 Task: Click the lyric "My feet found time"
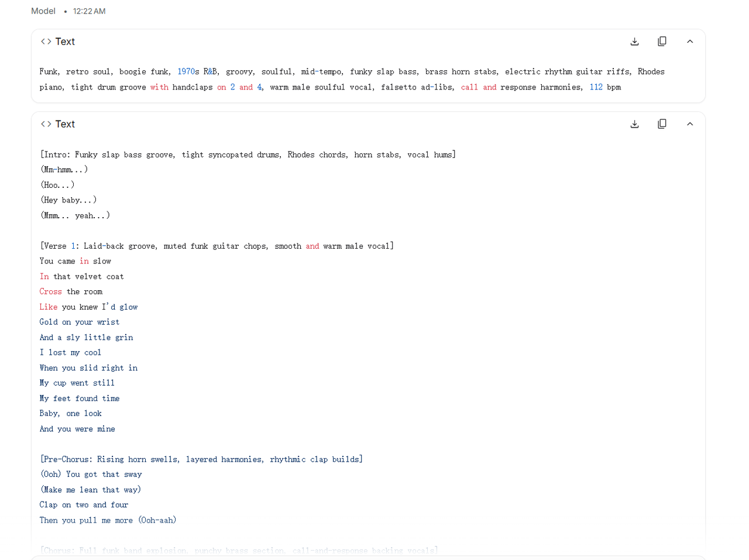(80, 398)
